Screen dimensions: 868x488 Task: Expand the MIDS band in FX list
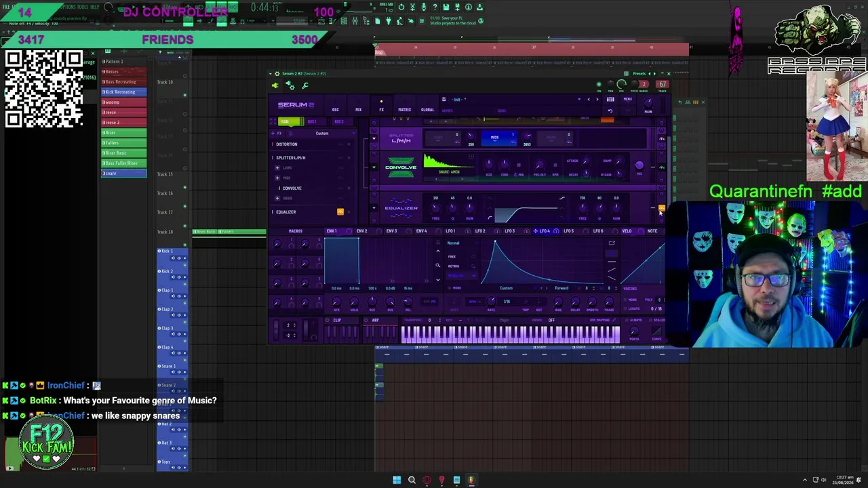click(x=277, y=178)
